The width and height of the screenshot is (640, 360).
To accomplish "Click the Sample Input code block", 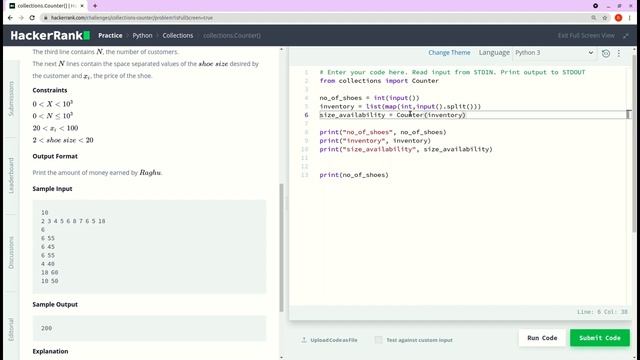I will [x=149, y=247].
